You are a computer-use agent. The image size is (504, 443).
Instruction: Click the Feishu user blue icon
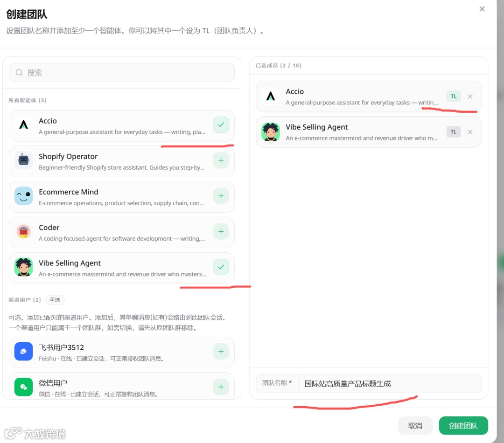[23, 352]
